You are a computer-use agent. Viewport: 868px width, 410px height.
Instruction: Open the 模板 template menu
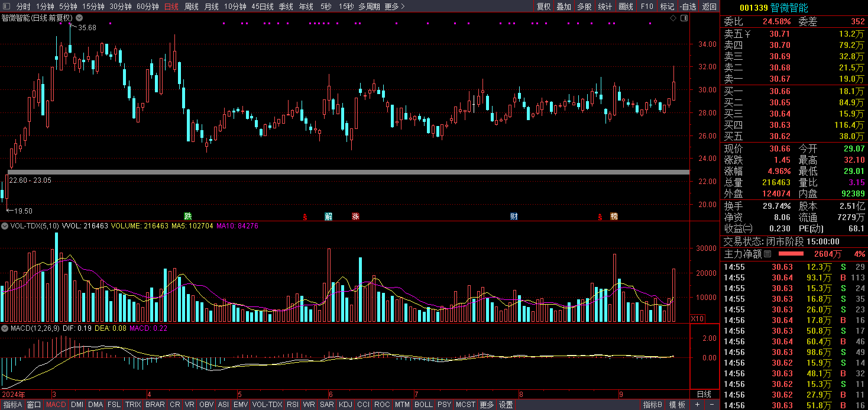[677, 405]
